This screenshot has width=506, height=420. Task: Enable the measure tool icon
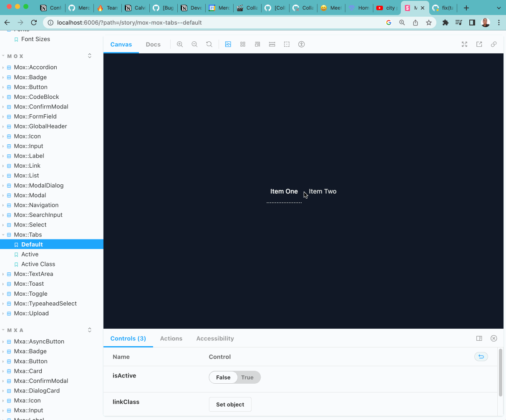pyautogui.click(x=272, y=44)
